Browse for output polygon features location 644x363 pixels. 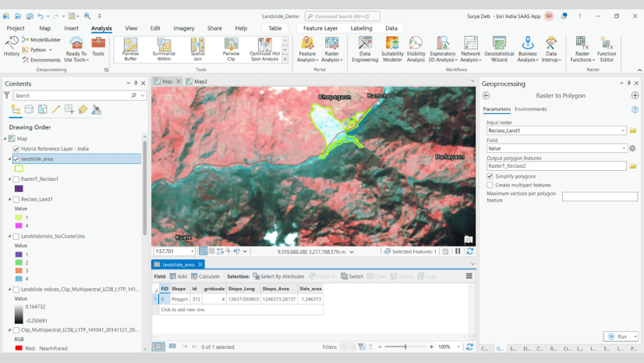(x=633, y=166)
